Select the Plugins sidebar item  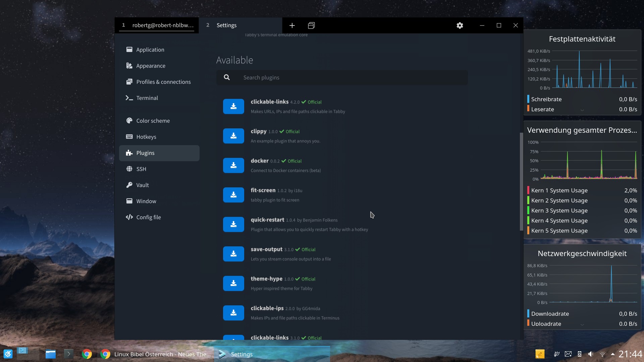[x=159, y=153]
